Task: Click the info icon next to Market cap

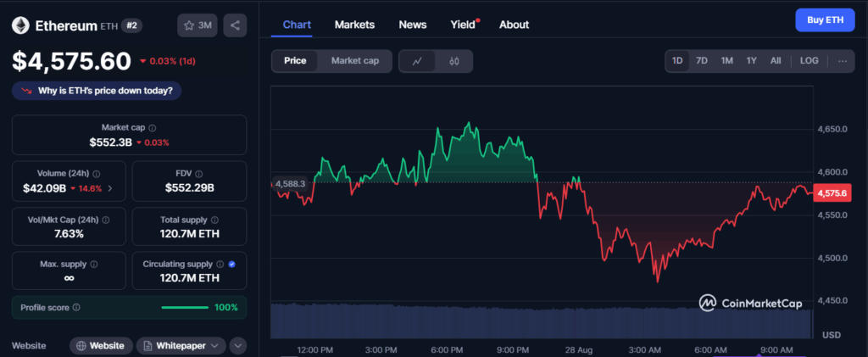Action: [152, 127]
